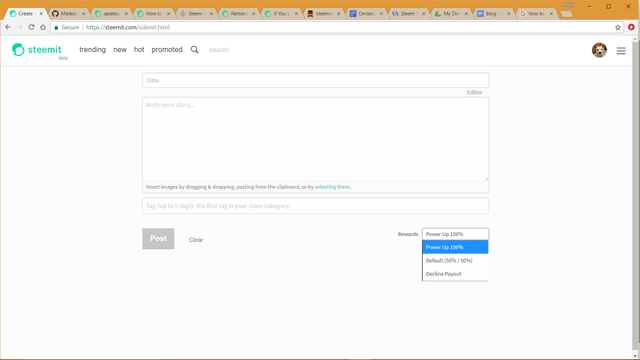The height and width of the screenshot is (360, 640).
Task: Click the Clear link
Action: pyautogui.click(x=196, y=240)
